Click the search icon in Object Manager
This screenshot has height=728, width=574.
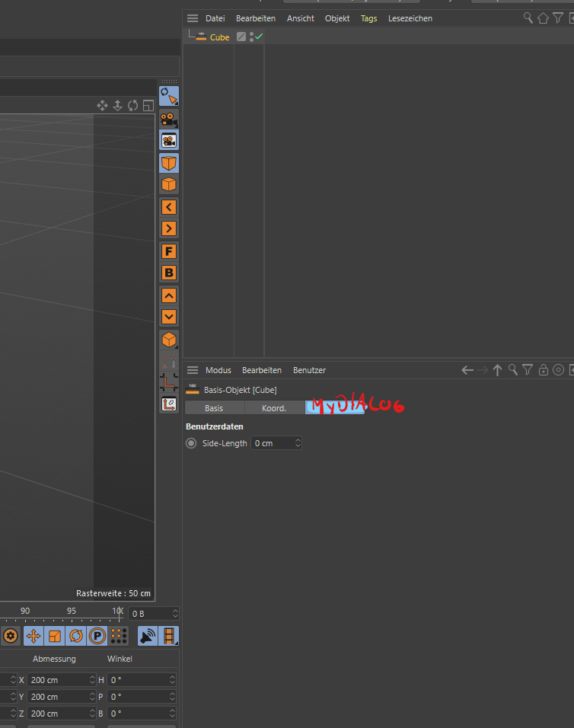coord(528,18)
